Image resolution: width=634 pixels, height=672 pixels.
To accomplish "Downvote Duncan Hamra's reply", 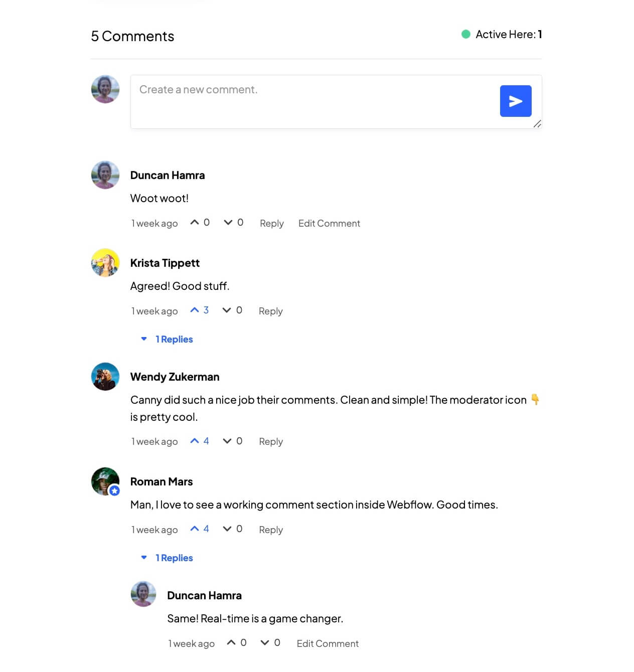I will coord(265,642).
